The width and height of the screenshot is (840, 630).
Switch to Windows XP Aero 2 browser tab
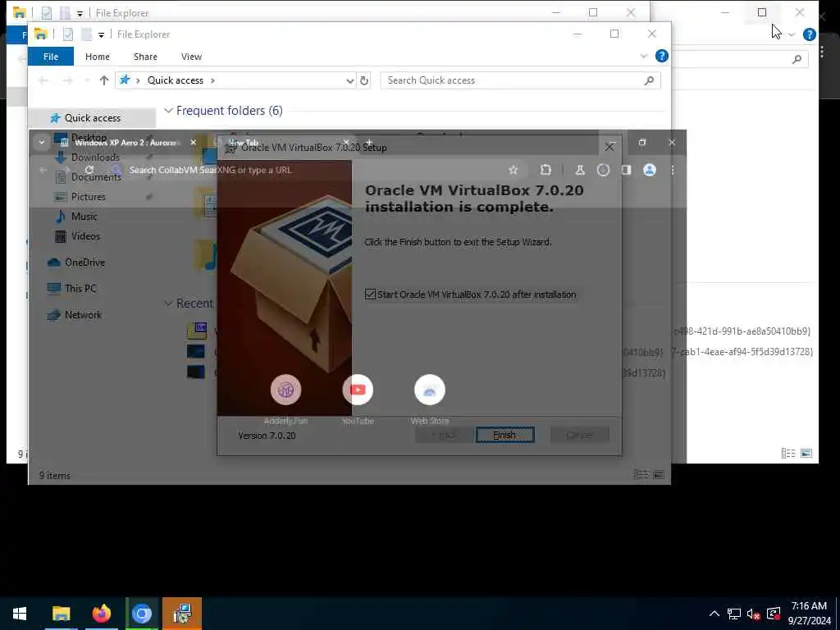126,143
